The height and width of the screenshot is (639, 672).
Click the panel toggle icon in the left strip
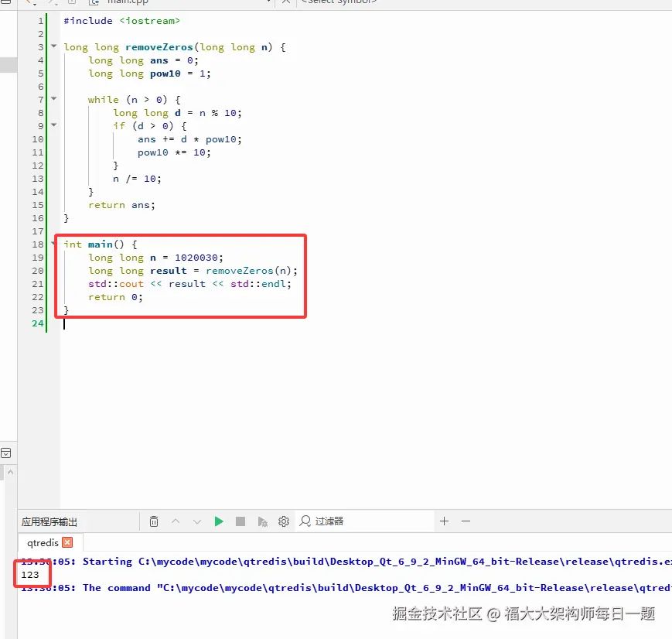pyautogui.click(x=5, y=453)
